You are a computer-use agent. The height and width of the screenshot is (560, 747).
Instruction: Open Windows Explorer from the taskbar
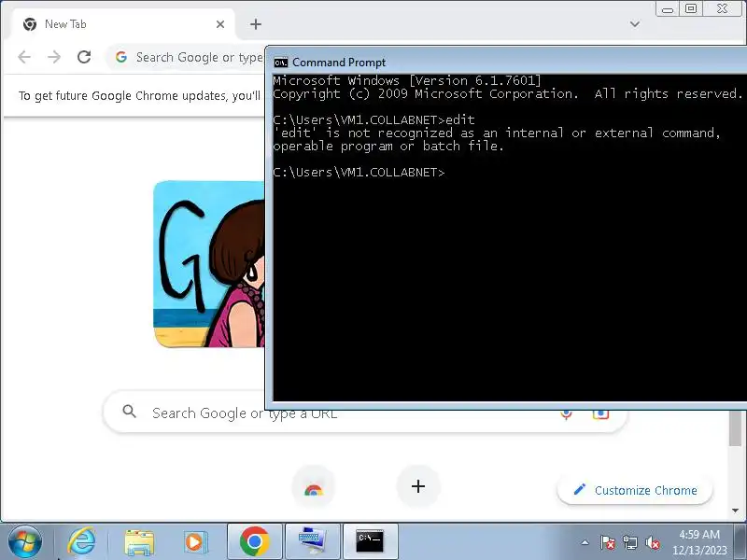(x=139, y=542)
